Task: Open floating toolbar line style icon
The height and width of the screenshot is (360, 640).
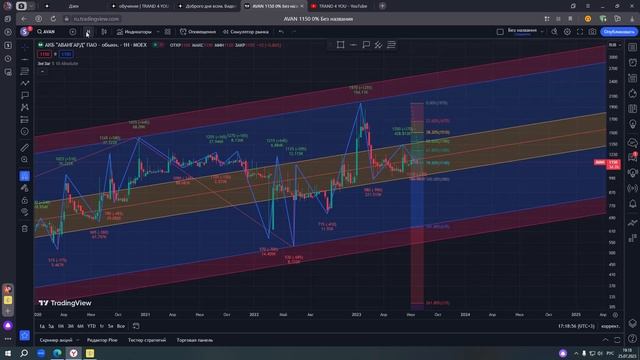Action: click(x=353, y=45)
